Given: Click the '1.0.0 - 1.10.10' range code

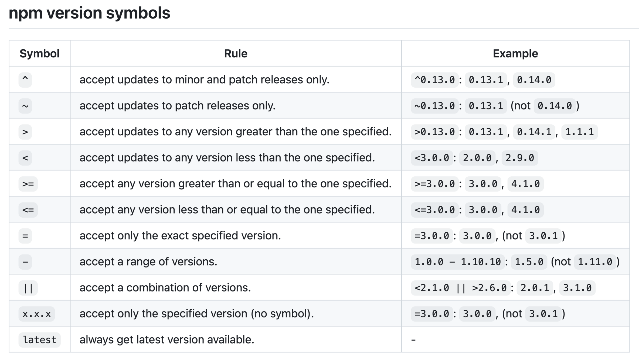Looking at the screenshot, I should point(458,262).
